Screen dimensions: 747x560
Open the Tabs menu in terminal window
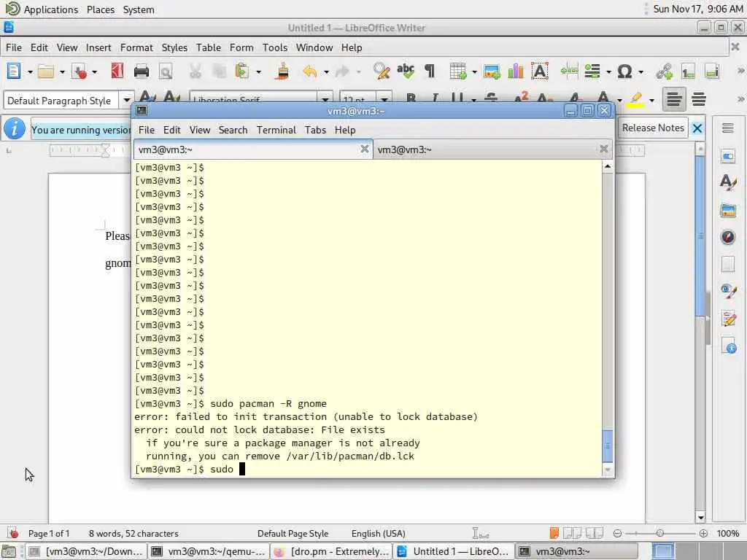pos(315,130)
